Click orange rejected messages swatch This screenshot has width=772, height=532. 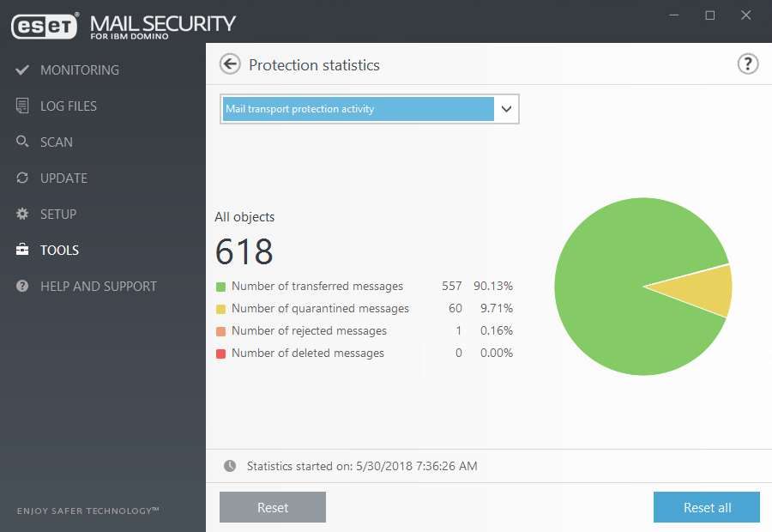[220, 331]
